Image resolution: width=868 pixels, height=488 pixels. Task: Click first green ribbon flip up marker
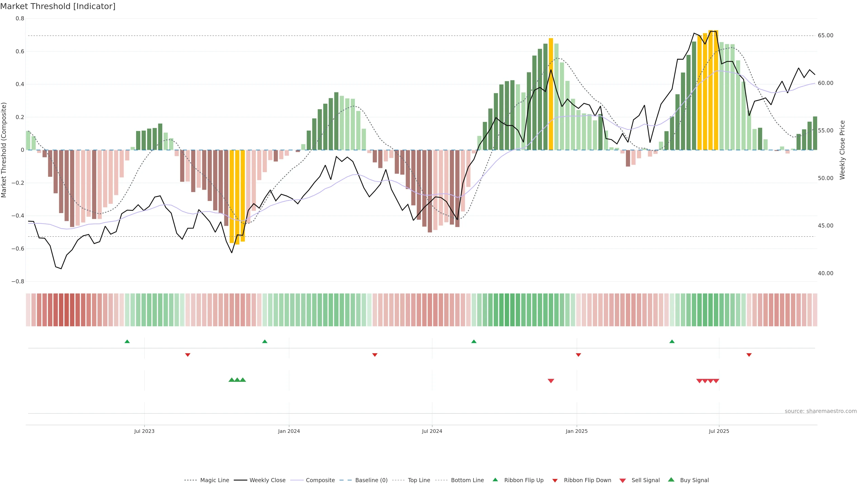tap(127, 342)
